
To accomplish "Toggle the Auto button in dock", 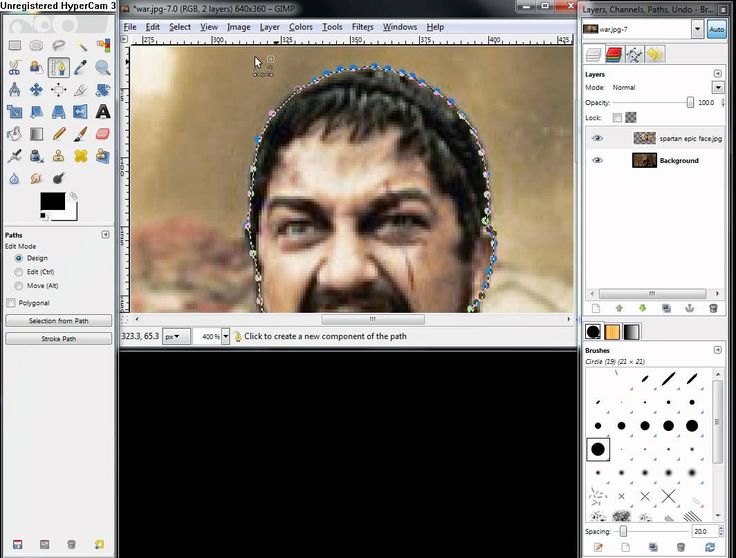I will click(x=717, y=30).
